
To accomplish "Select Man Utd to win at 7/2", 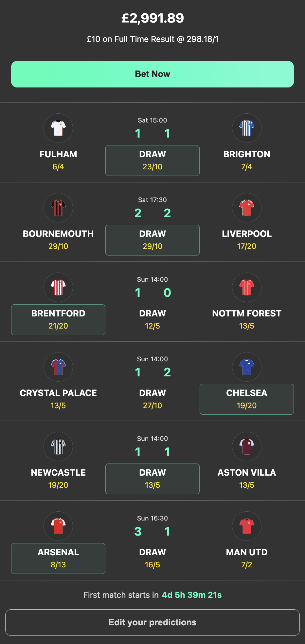I will [x=247, y=558].
